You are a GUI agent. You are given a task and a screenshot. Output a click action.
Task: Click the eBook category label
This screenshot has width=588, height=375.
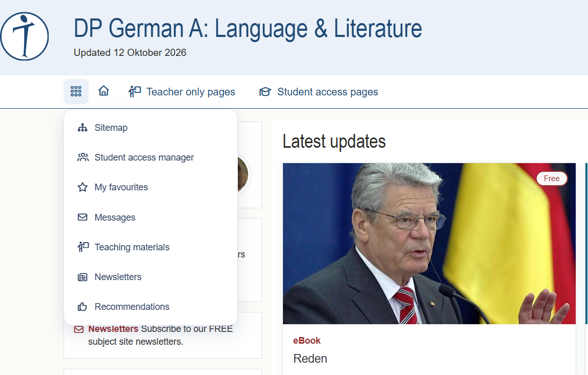tap(307, 341)
